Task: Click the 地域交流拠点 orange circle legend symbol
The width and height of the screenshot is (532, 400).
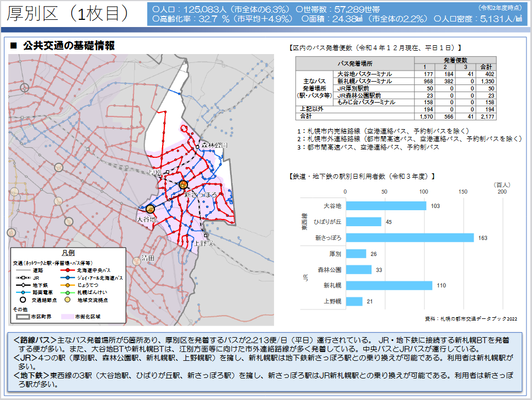Action: 68,300
